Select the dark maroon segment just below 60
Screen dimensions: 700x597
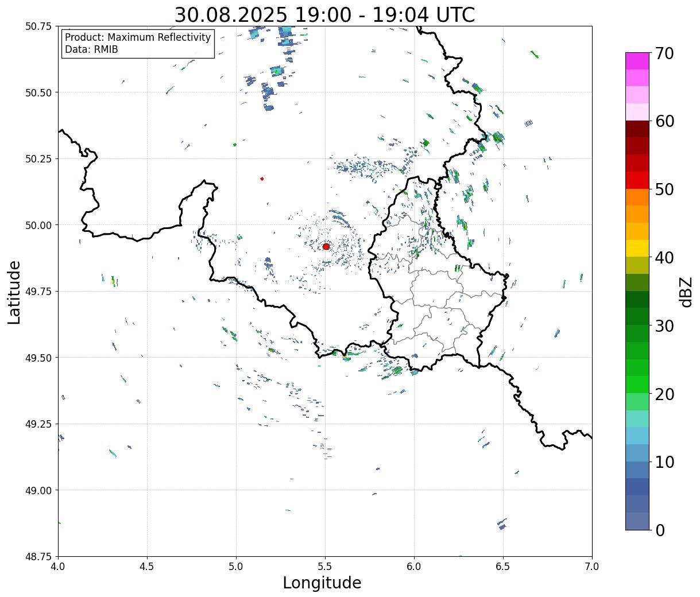637,129
